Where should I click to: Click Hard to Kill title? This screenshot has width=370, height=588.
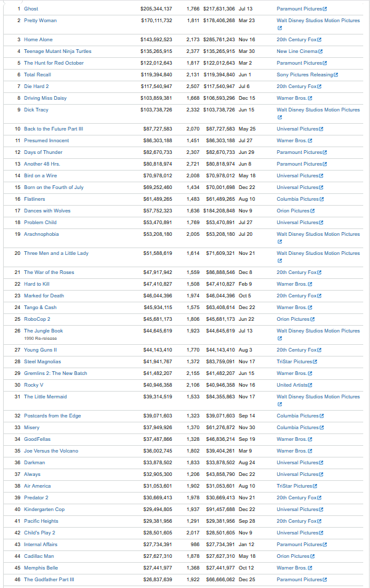tap(37, 284)
